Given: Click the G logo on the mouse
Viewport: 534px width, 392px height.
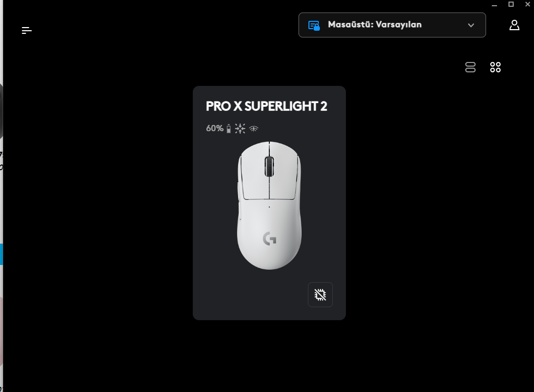Looking at the screenshot, I should [x=269, y=238].
